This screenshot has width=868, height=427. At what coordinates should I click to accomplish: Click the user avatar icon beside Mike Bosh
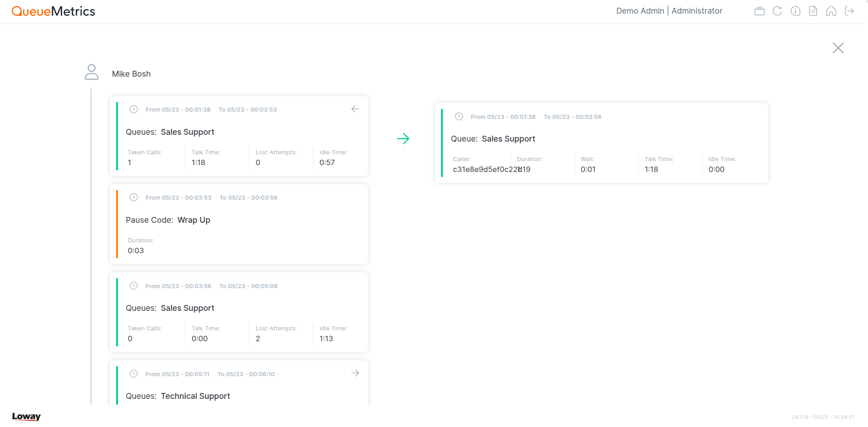pos(92,72)
